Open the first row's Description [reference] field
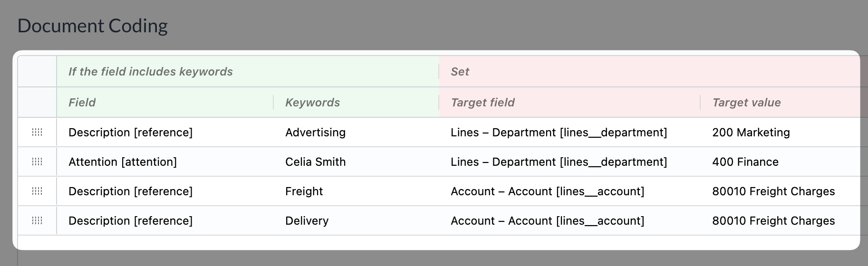This screenshot has width=868, height=266. [165, 132]
